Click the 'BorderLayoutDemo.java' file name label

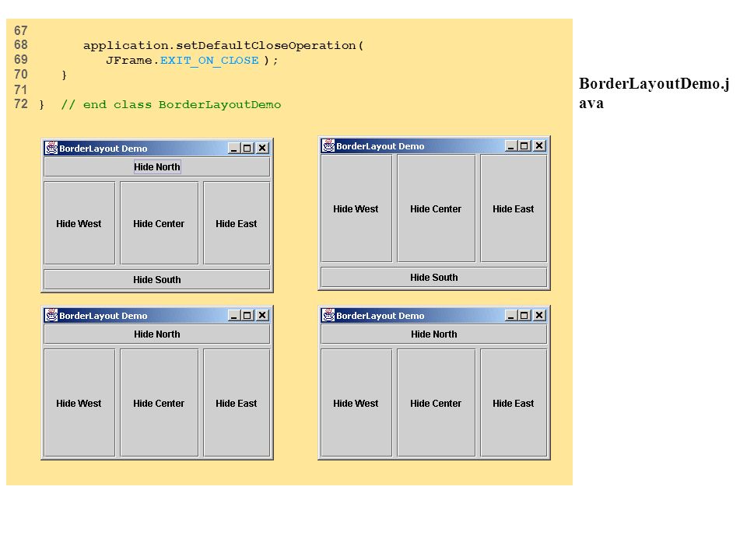(x=654, y=93)
